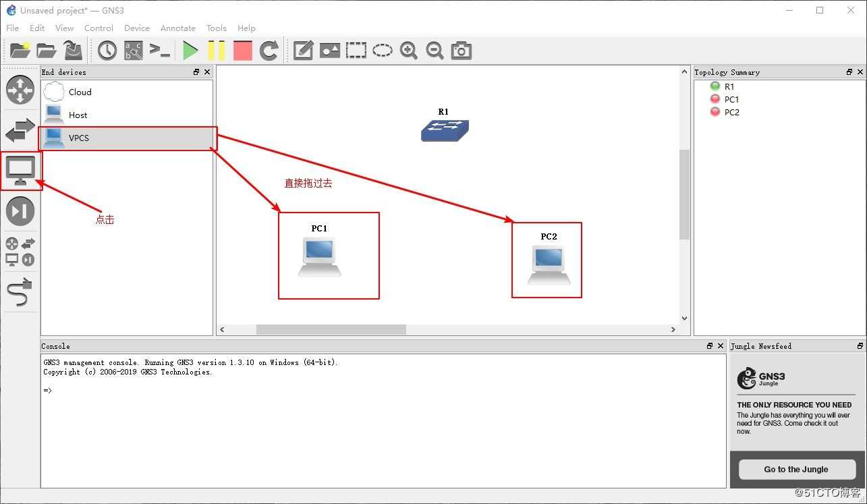This screenshot has height=504, width=867.
Task: Click canvas scroll left arrow
Action: tap(223, 329)
